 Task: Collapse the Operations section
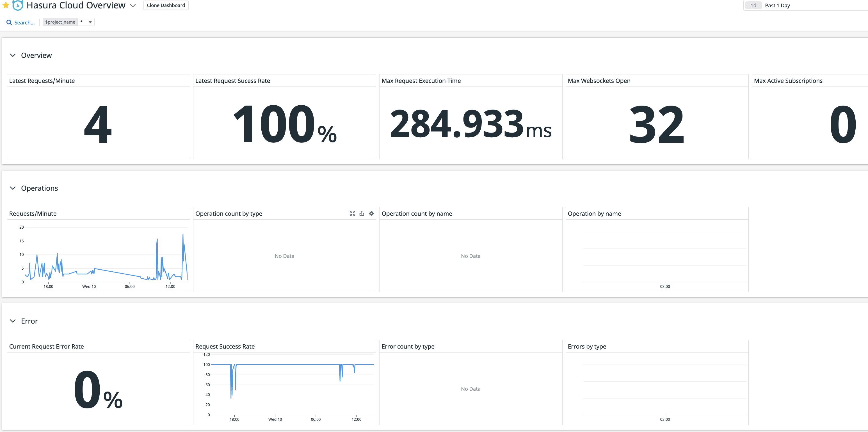coord(13,188)
